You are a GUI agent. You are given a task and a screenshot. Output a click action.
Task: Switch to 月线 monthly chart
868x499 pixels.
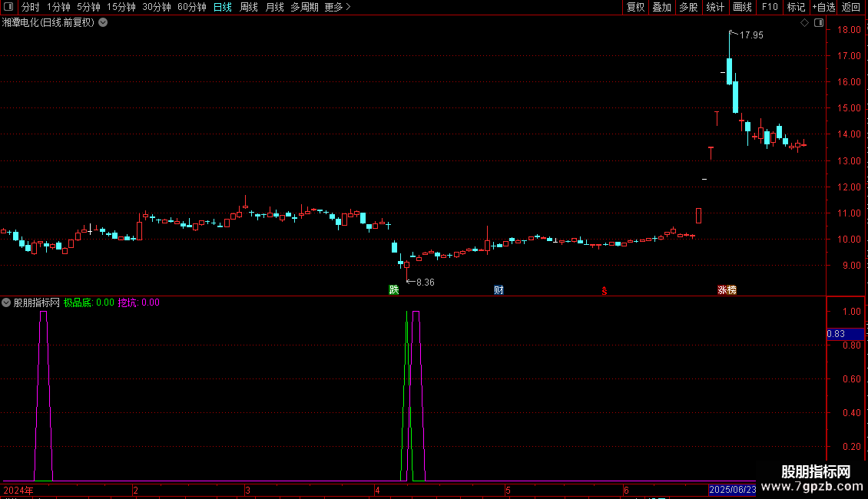coord(274,7)
